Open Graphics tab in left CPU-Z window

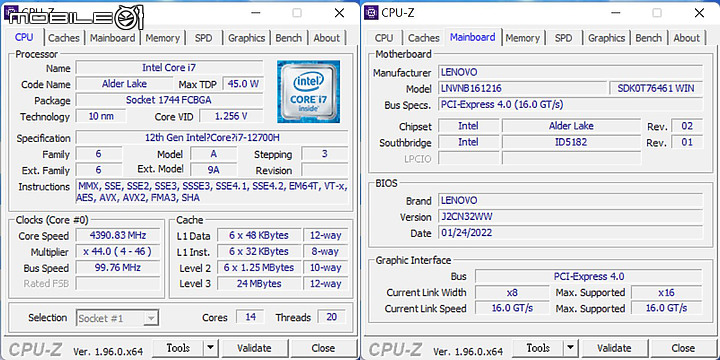(247, 38)
